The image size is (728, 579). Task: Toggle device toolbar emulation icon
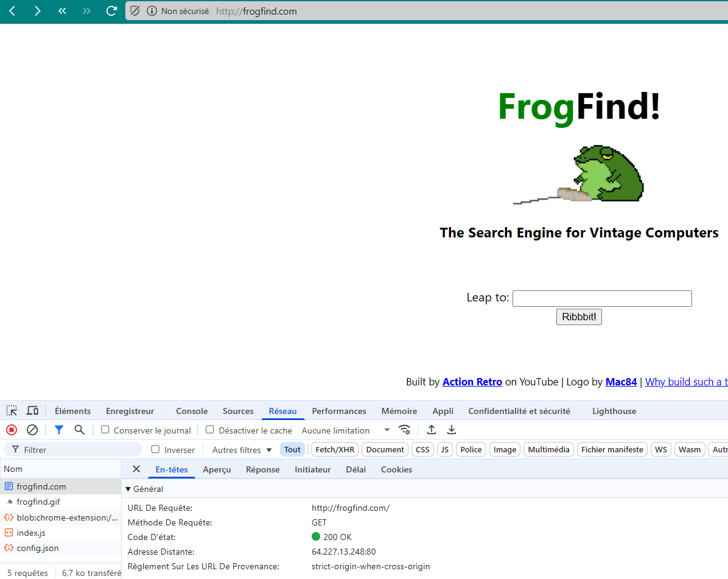[x=32, y=410]
